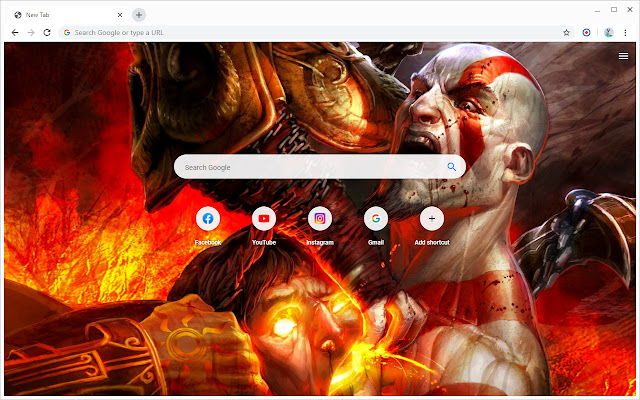Screen dimensions: 640x400
Task: Open the hamburger menu on the wallpaper
Action: (x=623, y=56)
